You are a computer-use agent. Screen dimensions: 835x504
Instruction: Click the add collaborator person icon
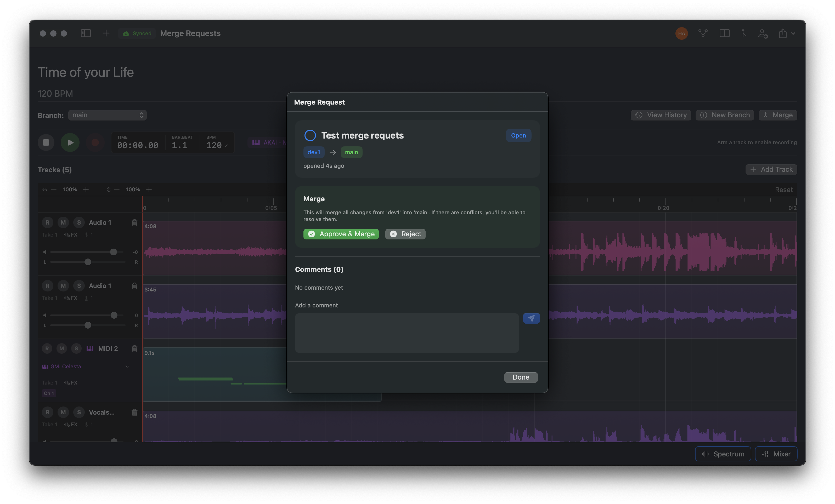[x=763, y=33]
